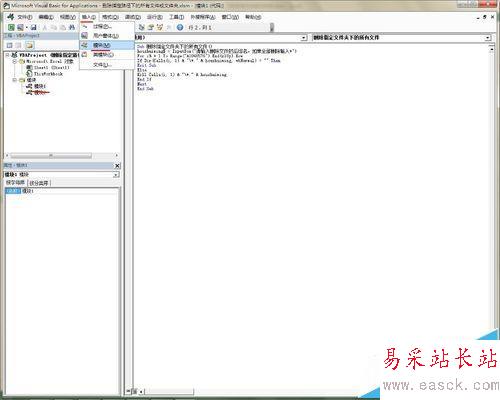Switch to the 按字母序 properties tab
Image resolution: width=500 pixels, height=400 pixels.
click(15, 183)
